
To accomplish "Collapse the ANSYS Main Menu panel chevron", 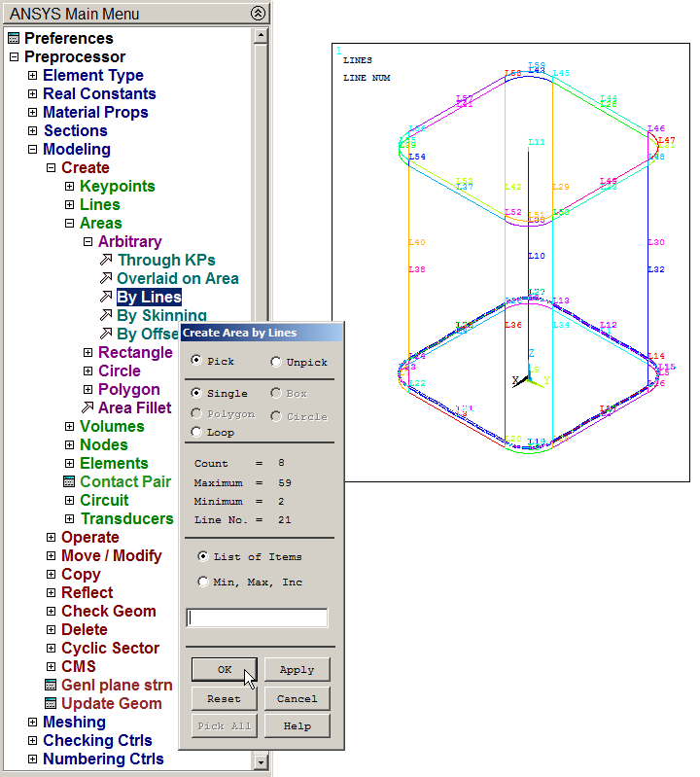I will point(258,13).
